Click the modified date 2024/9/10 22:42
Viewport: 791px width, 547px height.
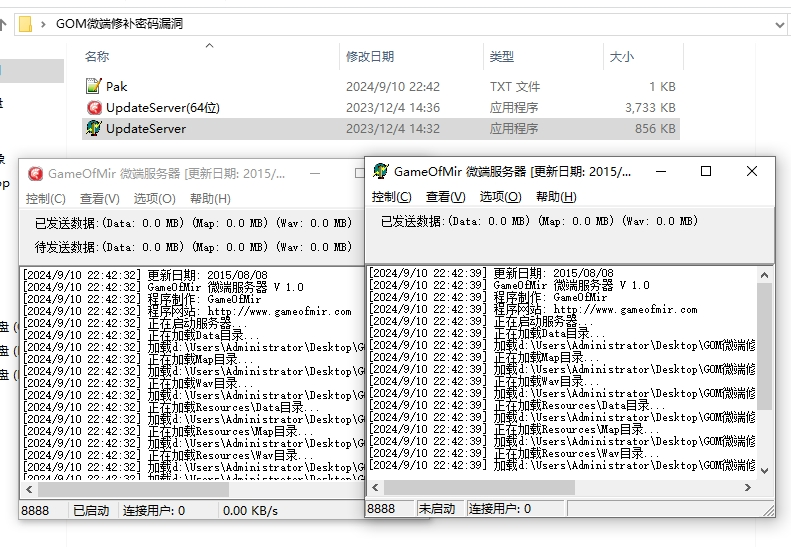tap(393, 87)
